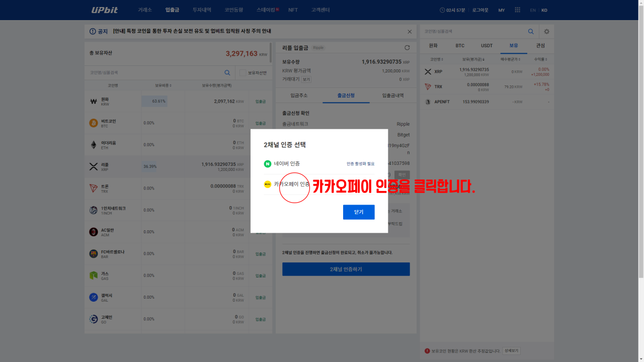The height and width of the screenshot is (362, 644).
Task: Click the AC밀란 ACM coin icon
Action: tap(93, 232)
